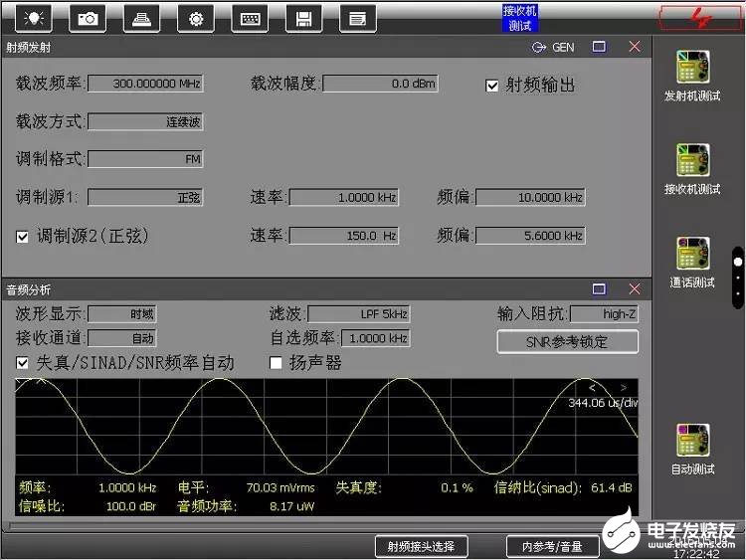
Task: Click the 频率 1.0000 kHz reading
Action: [88, 487]
